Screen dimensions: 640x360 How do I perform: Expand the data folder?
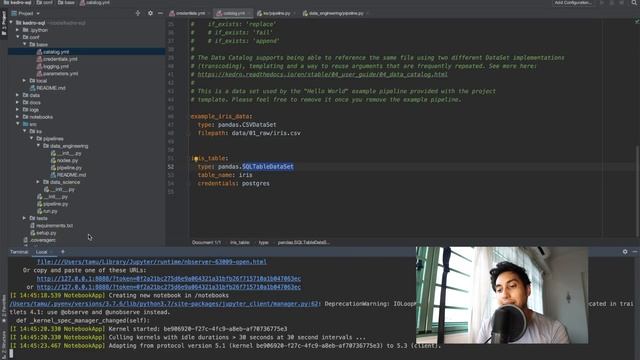pyautogui.click(x=18, y=95)
